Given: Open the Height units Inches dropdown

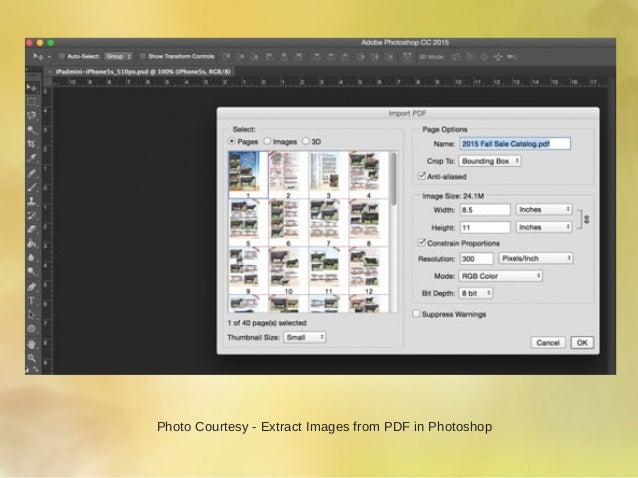Looking at the screenshot, I should [x=544, y=227].
